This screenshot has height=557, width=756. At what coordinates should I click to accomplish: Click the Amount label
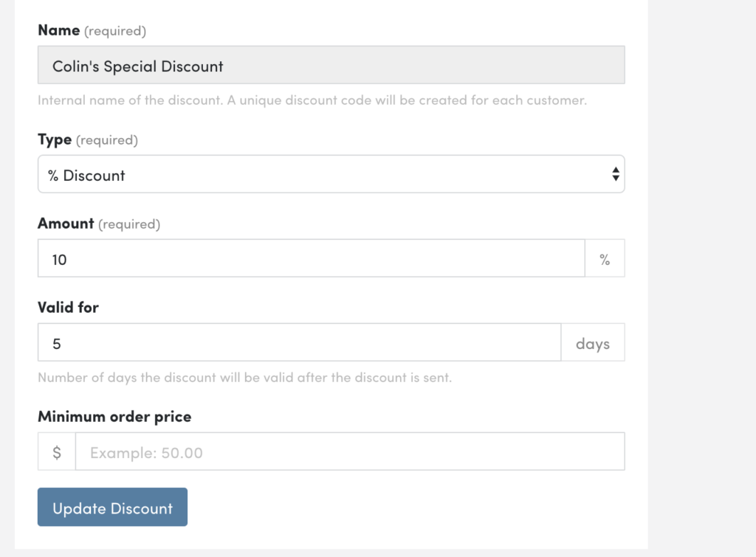(66, 224)
